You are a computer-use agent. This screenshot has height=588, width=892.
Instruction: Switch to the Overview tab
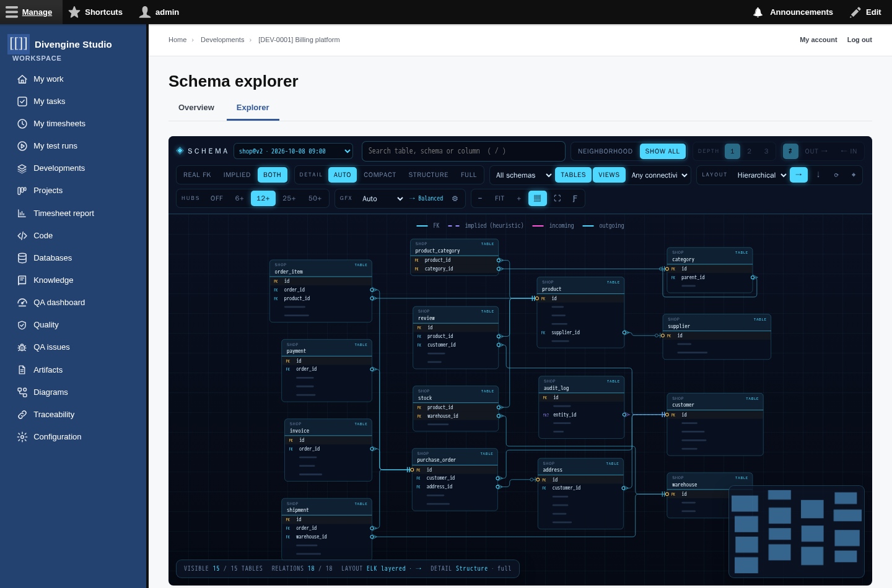(196, 108)
